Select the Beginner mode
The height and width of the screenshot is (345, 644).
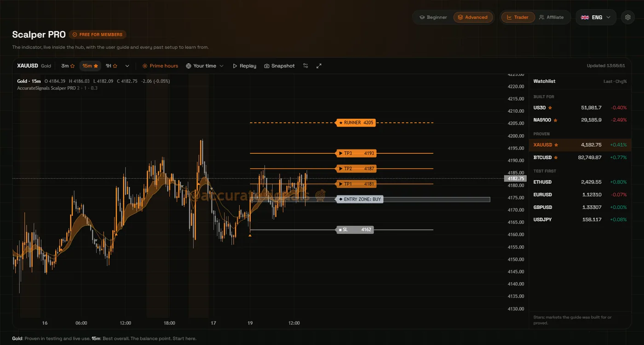tap(433, 17)
